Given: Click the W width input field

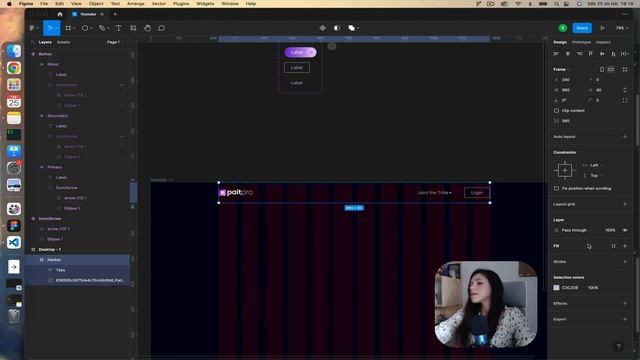Looking at the screenshot, I should point(569,90).
